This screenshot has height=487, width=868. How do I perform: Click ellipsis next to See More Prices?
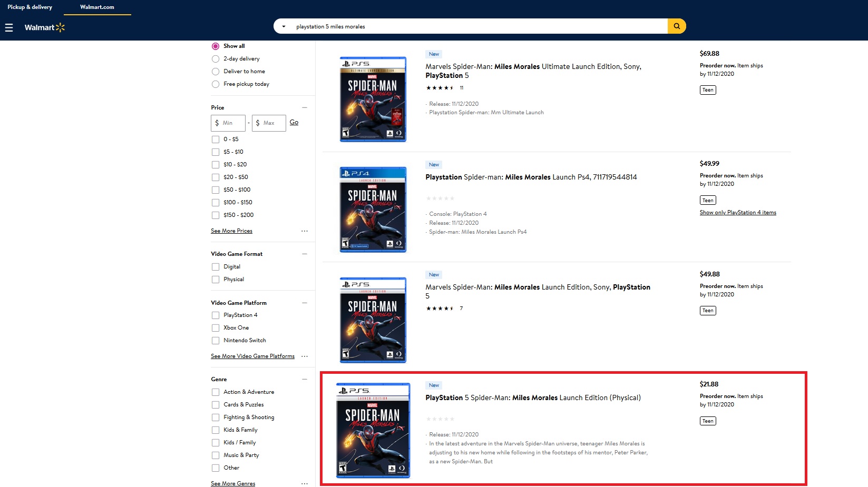[305, 231]
